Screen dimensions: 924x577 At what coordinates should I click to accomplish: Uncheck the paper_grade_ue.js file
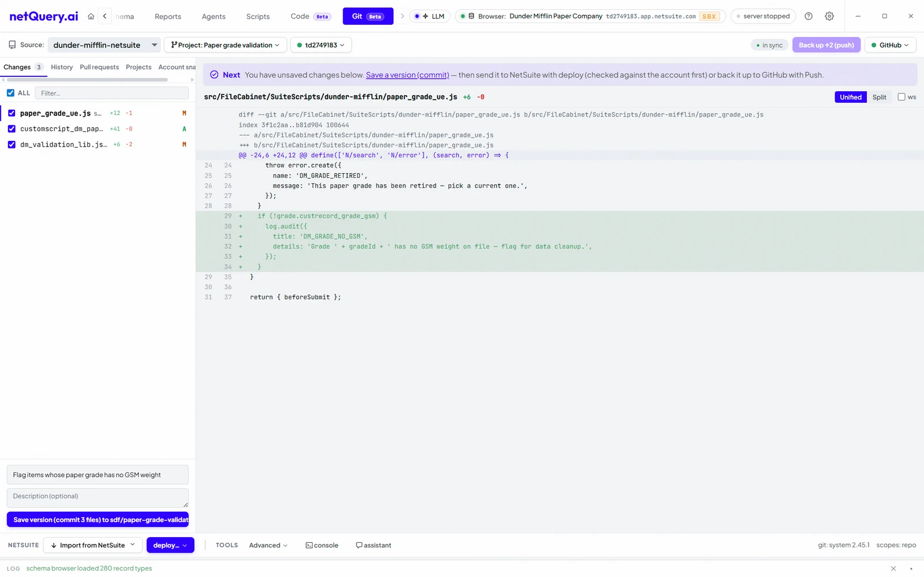12,113
